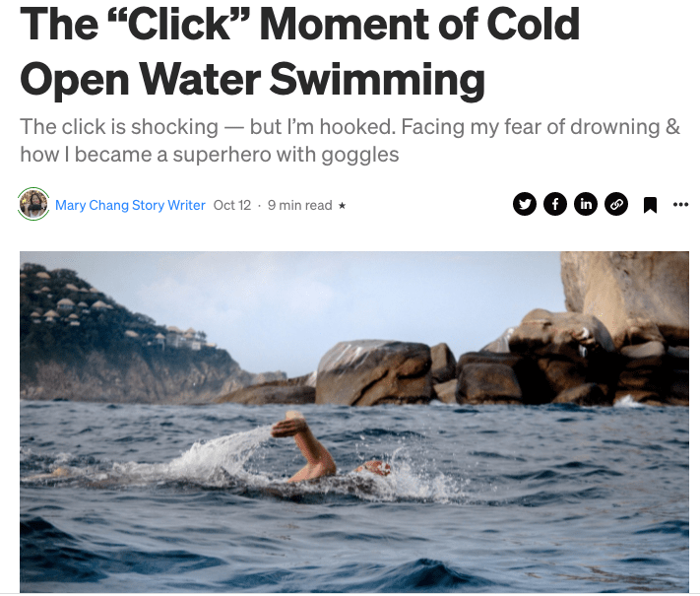Share article on LinkedIn
The image size is (700, 596).
(586, 204)
